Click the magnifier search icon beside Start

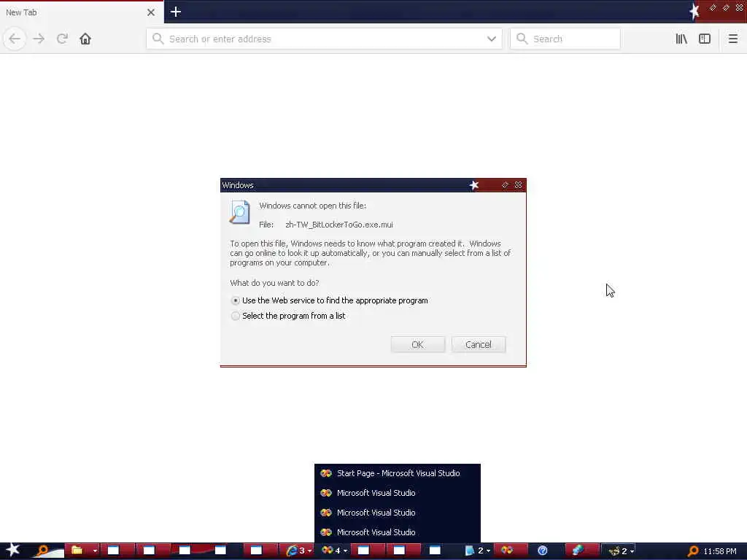coord(42,551)
